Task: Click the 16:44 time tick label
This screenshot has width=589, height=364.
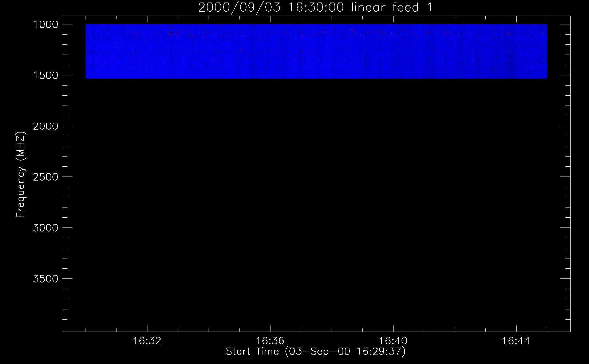Action: click(x=516, y=341)
